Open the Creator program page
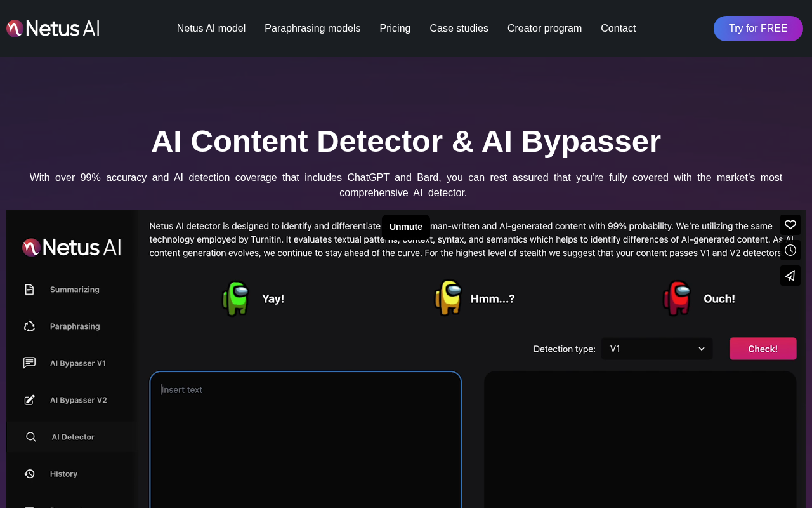The height and width of the screenshot is (508, 812). tap(544, 28)
